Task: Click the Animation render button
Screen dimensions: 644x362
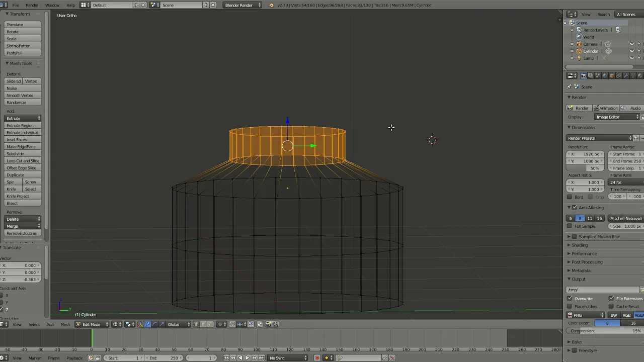Action: coord(605,108)
